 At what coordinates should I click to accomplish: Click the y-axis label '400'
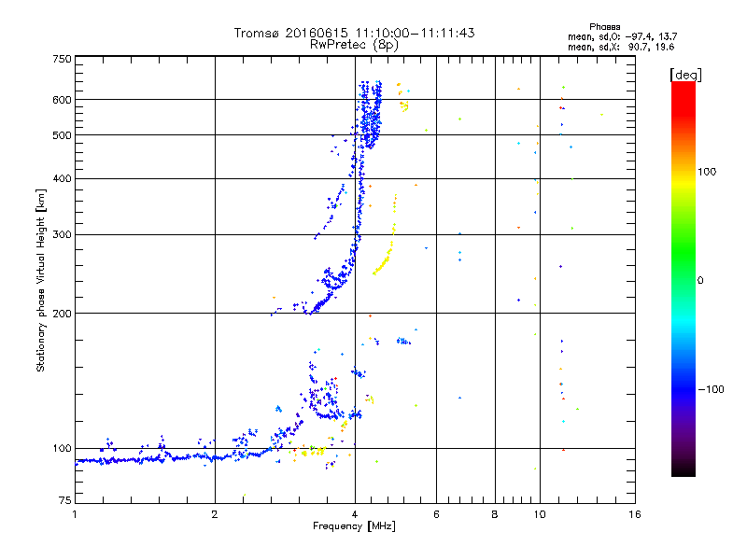tap(62, 178)
